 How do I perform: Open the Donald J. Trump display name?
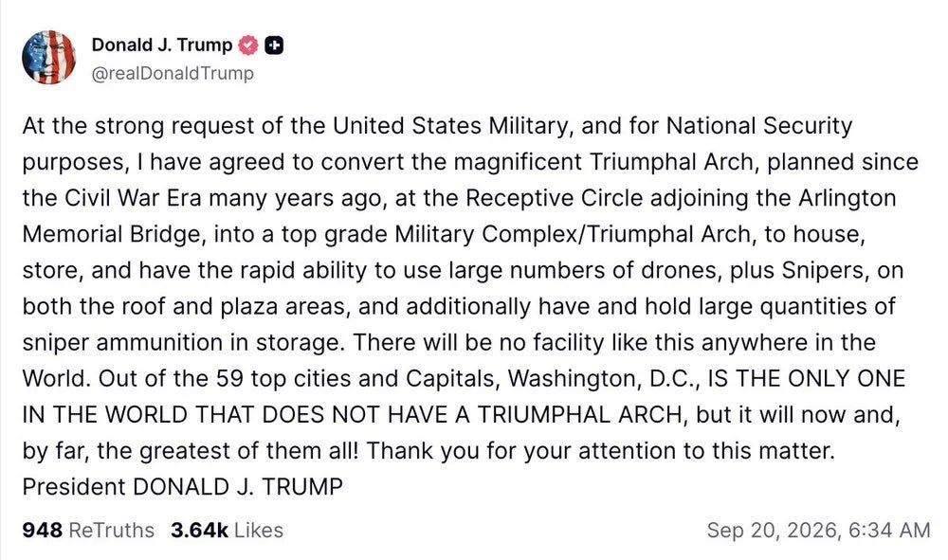coord(161,45)
